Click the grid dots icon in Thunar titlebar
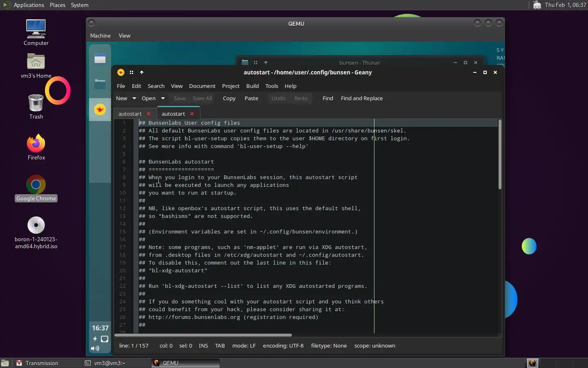The height and width of the screenshot is (368, 588). [x=256, y=63]
